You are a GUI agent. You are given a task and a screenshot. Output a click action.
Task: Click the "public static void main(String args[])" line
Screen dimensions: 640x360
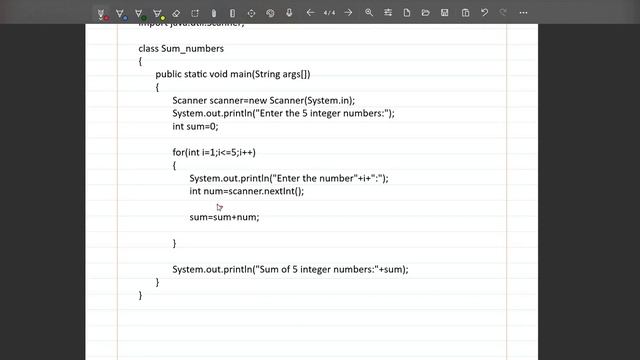[x=233, y=74]
